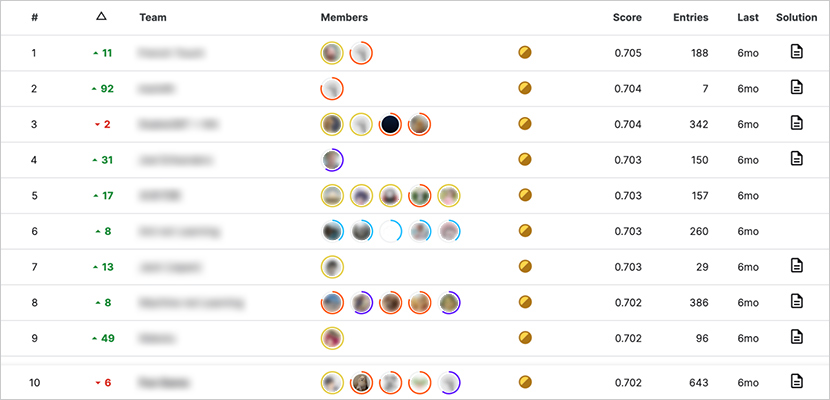Open the dark avatar in rank 3 row
Screen dimensions: 830x400
(x=390, y=124)
